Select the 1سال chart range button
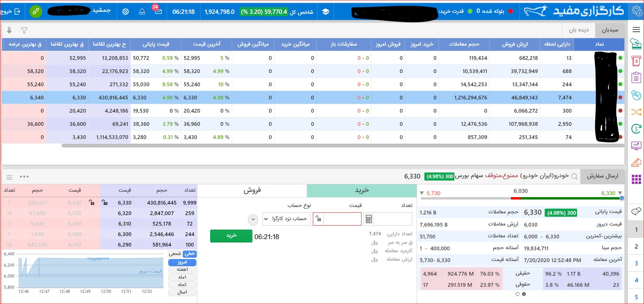644x304 pixels. tap(182, 292)
